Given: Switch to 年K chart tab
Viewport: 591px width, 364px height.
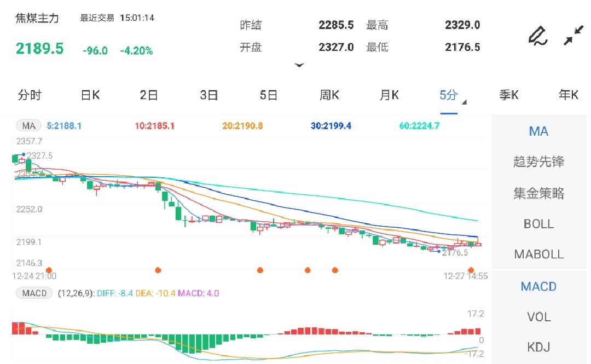Looking at the screenshot, I should (x=569, y=95).
